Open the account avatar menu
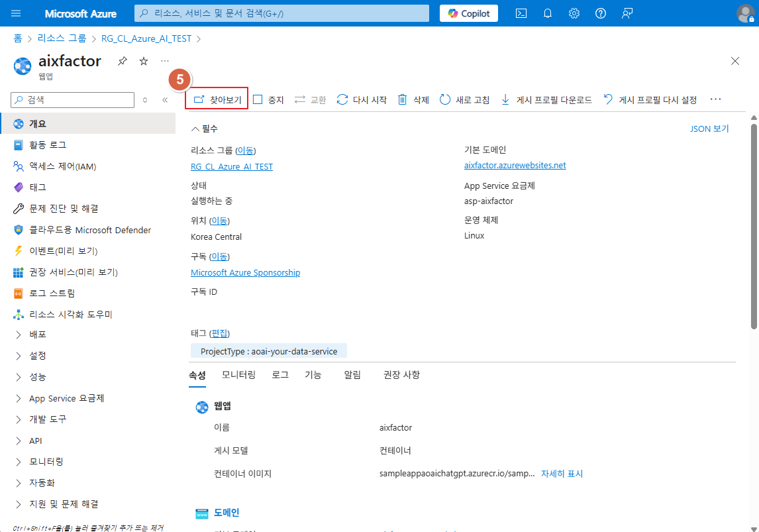 click(746, 13)
